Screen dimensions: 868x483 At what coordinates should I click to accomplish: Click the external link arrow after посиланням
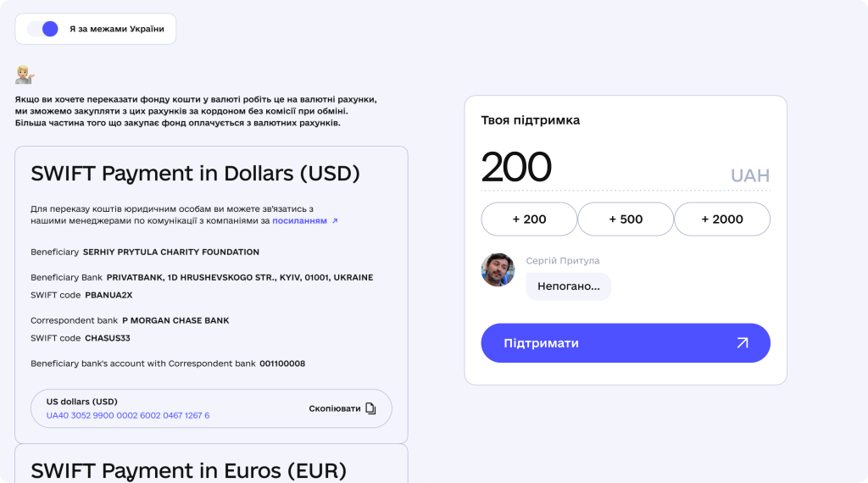click(334, 221)
